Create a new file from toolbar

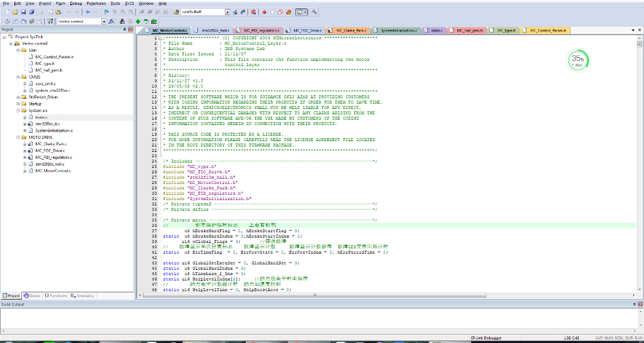tap(7, 12)
